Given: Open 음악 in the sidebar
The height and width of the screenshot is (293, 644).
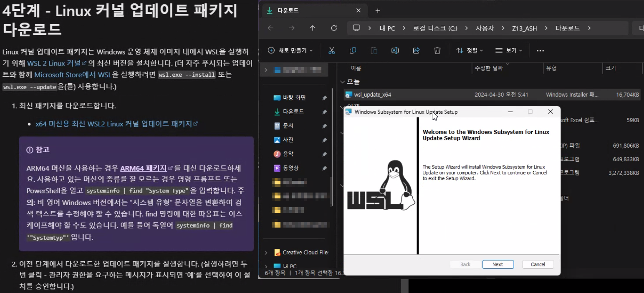Looking at the screenshot, I should coord(288,154).
